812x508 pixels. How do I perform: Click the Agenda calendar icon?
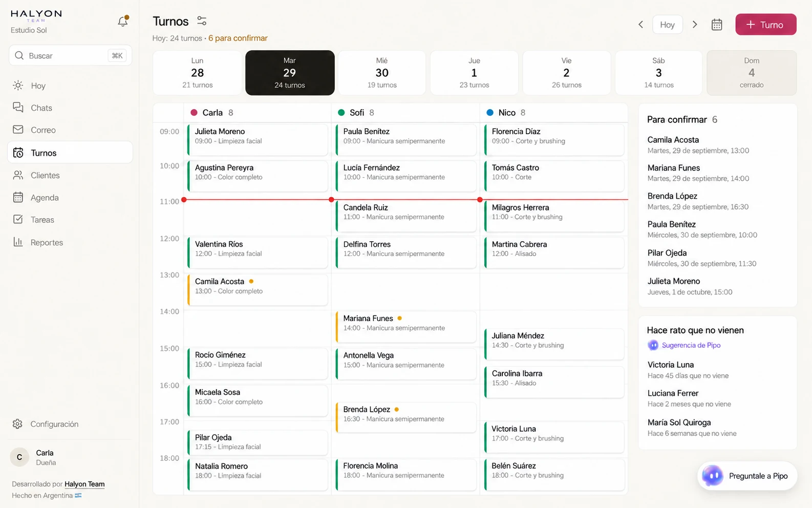click(18, 197)
